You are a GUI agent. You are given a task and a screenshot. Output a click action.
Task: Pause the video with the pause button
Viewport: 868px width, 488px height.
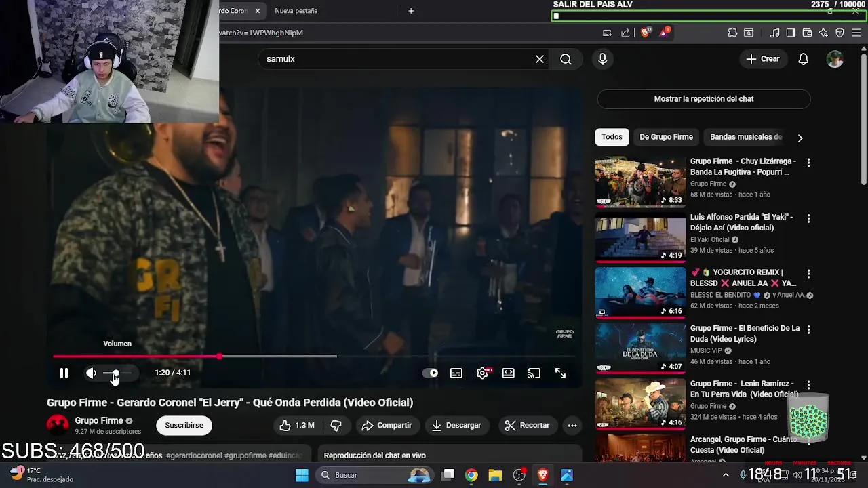64,373
